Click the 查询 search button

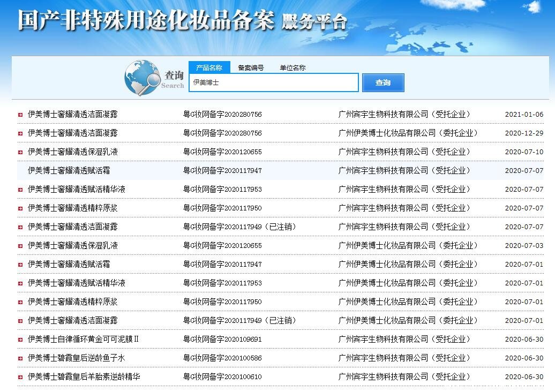[x=383, y=83]
